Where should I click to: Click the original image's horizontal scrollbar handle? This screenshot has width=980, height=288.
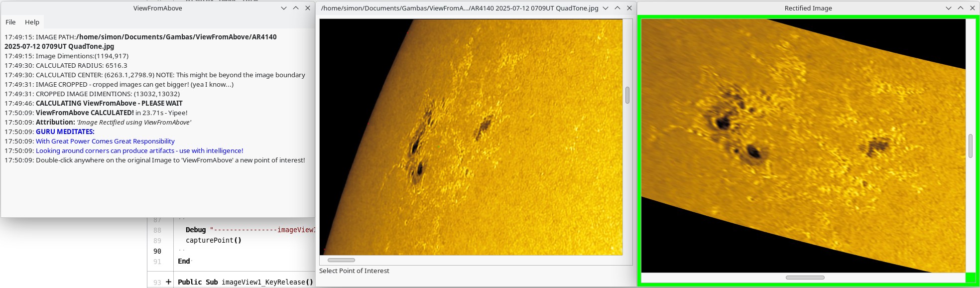tap(341, 260)
